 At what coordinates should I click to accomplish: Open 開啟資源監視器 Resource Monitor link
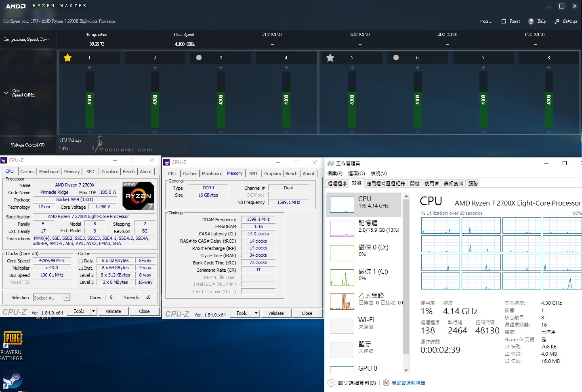[408, 383]
